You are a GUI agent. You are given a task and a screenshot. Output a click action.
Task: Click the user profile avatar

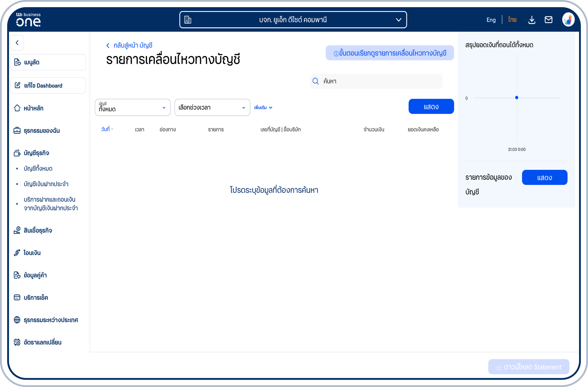click(568, 20)
